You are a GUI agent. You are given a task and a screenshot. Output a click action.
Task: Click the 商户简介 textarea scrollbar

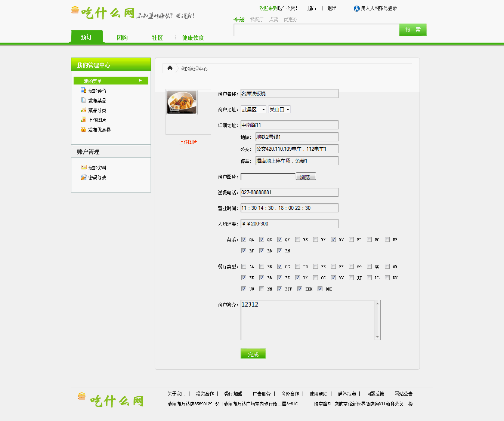377,320
